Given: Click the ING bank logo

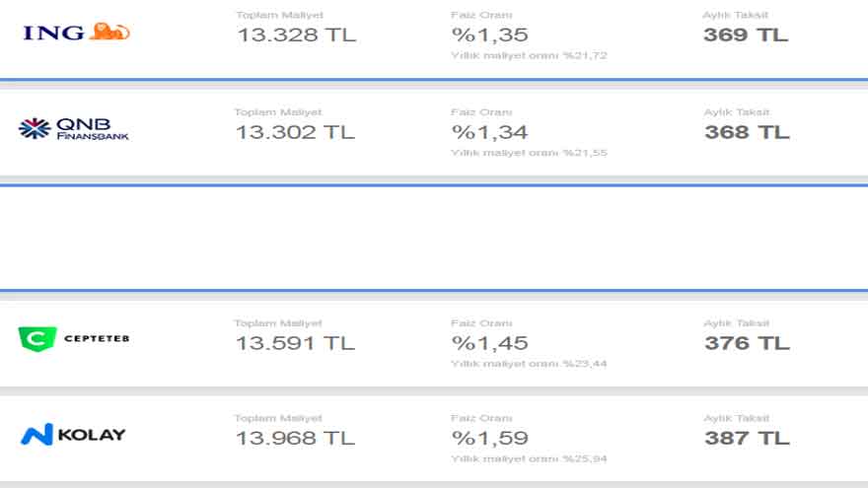Looking at the screenshot, I should click(x=76, y=33).
